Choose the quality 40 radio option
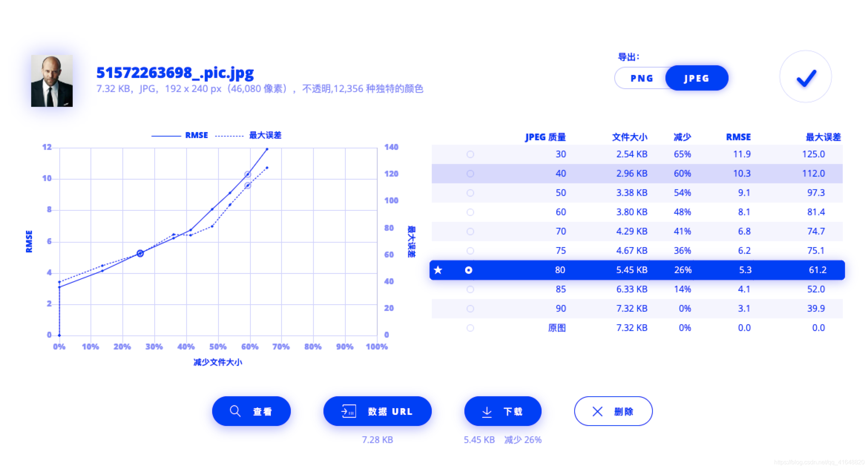Image resolution: width=868 pixels, height=469 pixels. 470,174
